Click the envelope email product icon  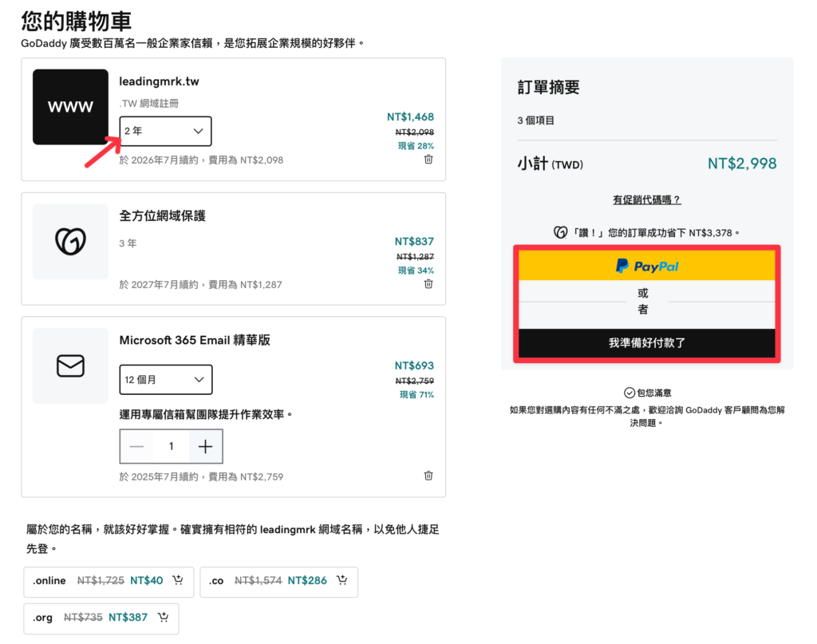pos(70,365)
